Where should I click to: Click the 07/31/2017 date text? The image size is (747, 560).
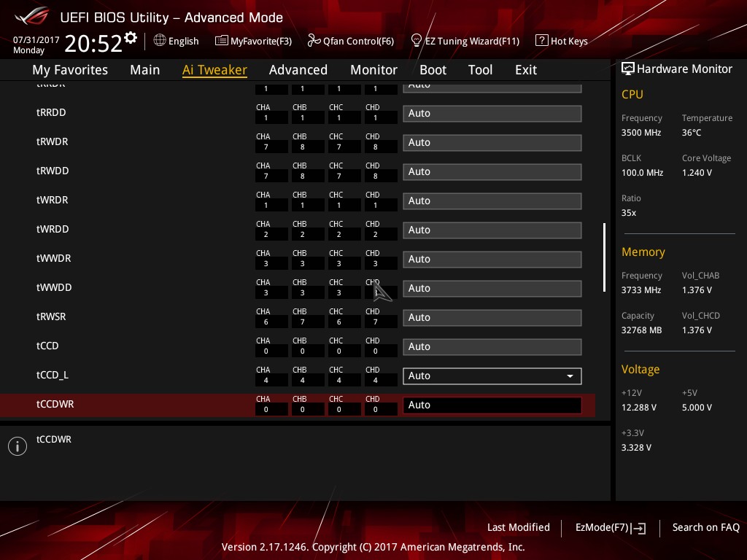tap(36, 40)
